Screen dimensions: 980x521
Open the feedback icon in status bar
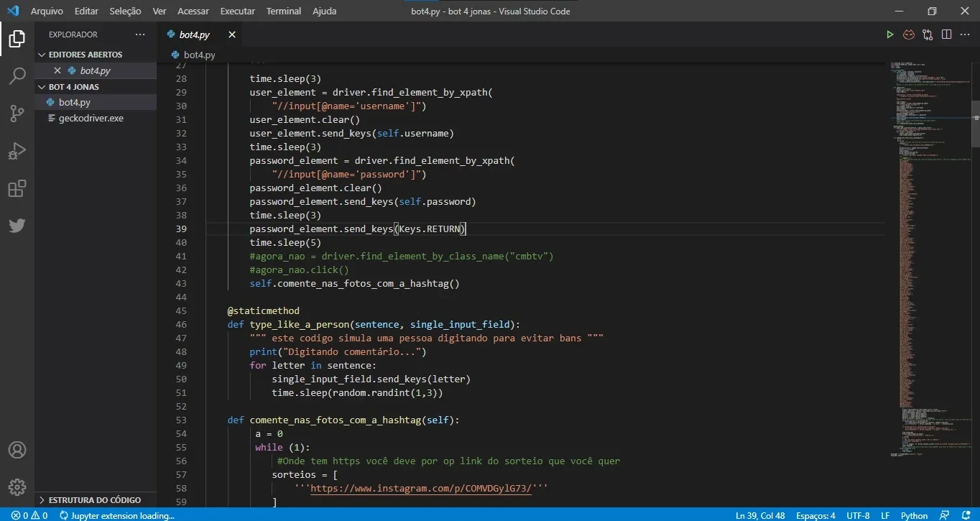coord(946,515)
